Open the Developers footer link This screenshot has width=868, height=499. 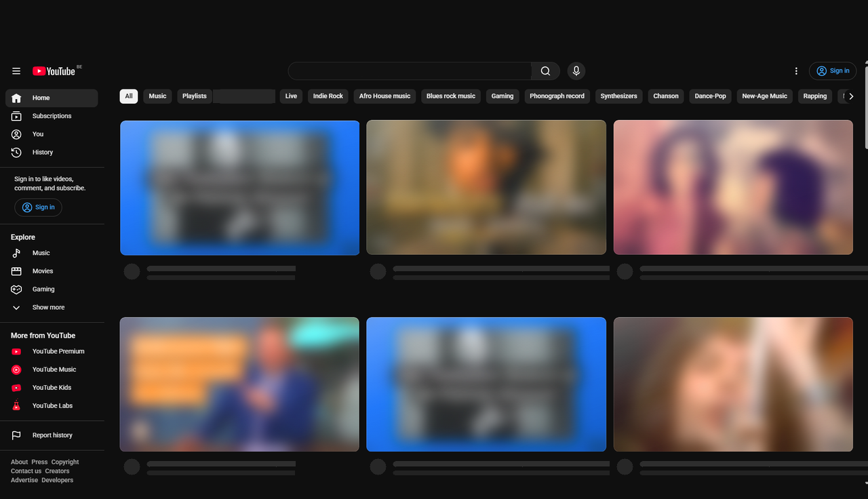coord(58,480)
